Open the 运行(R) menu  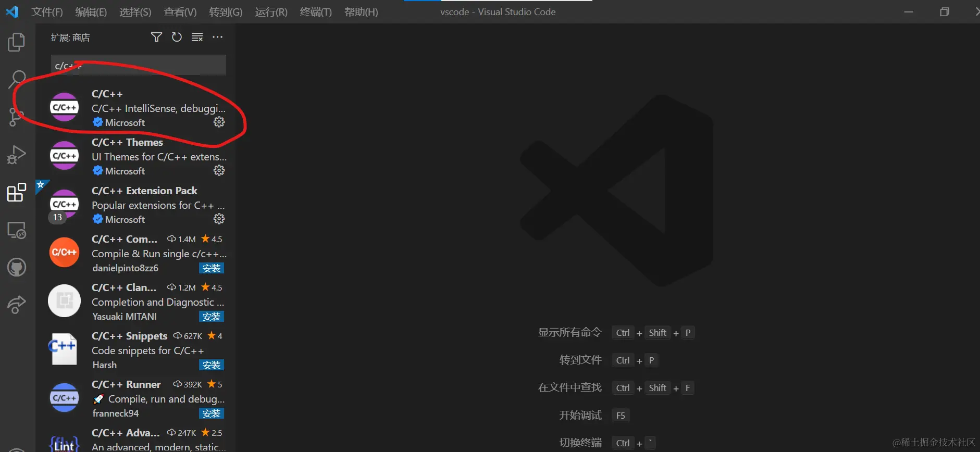(271, 12)
